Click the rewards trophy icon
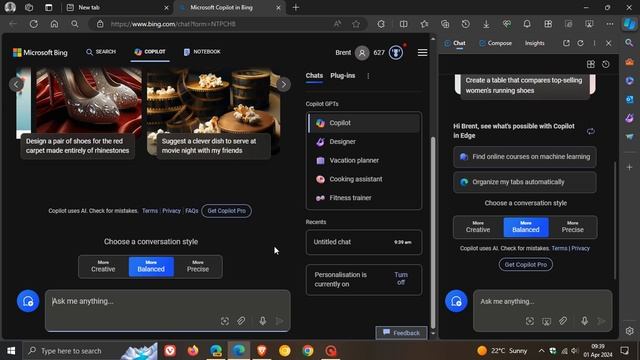Image resolution: width=640 pixels, height=360 pixels. (396, 53)
